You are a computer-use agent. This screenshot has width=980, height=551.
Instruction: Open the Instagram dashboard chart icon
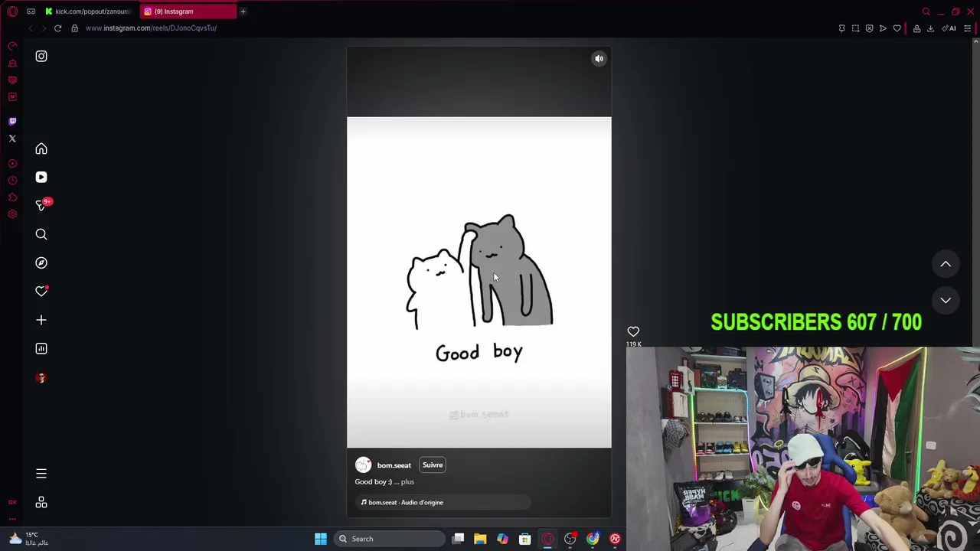[41, 348]
